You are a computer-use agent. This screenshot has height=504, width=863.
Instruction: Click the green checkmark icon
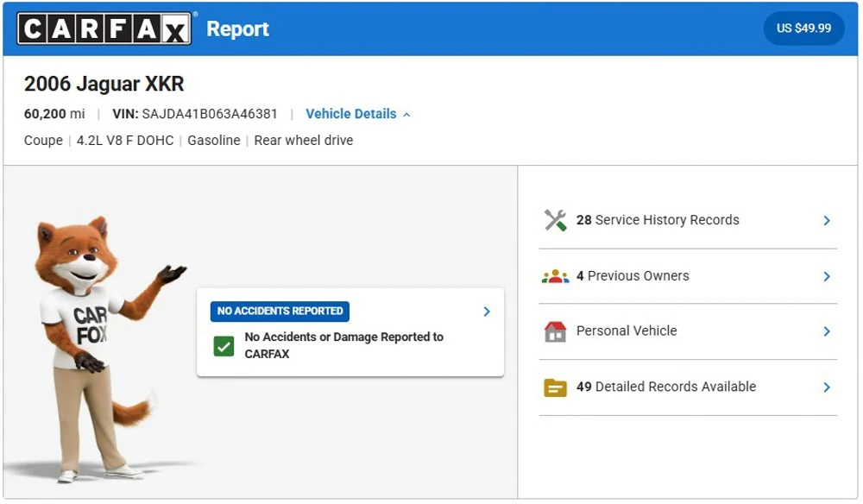pos(224,347)
